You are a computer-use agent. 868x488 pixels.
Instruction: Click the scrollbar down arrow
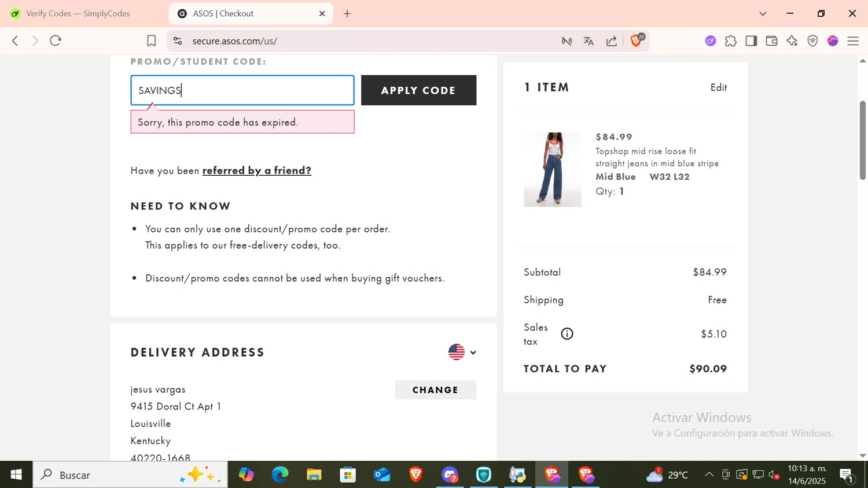(x=862, y=456)
